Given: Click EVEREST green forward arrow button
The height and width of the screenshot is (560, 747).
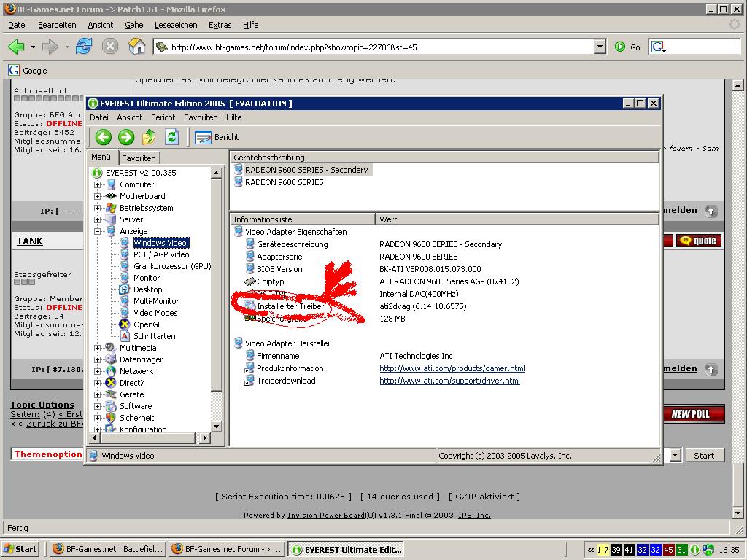Looking at the screenshot, I should (x=125, y=137).
